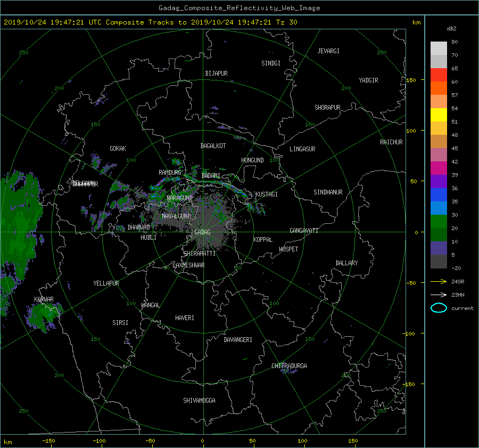Pick the bright yellow 51-54 dBZ legend swatch
479x448 pixels.
point(439,115)
